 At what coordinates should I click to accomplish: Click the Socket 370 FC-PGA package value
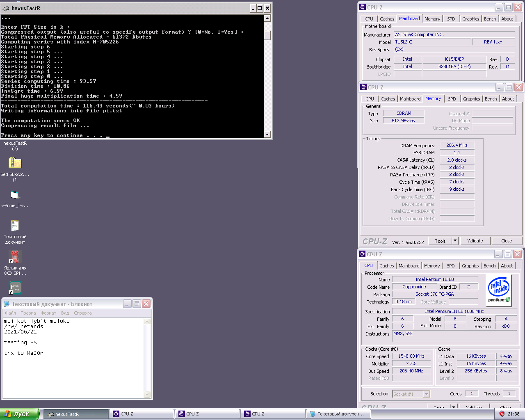pyautogui.click(x=435, y=294)
